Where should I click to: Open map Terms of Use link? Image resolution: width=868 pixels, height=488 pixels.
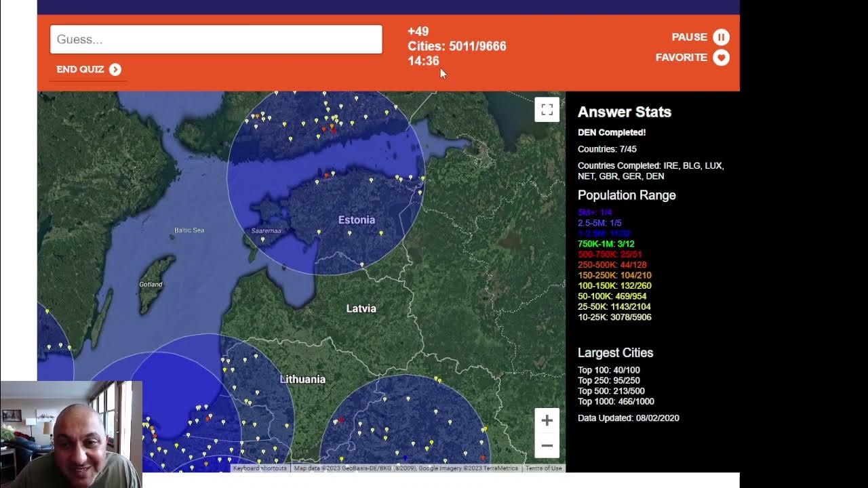click(x=544, y=468)
